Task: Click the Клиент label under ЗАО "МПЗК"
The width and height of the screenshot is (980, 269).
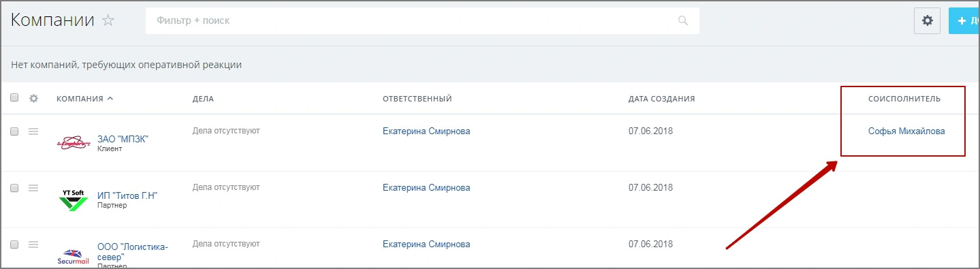Action: pyautogui.click(x=110, y=148)
